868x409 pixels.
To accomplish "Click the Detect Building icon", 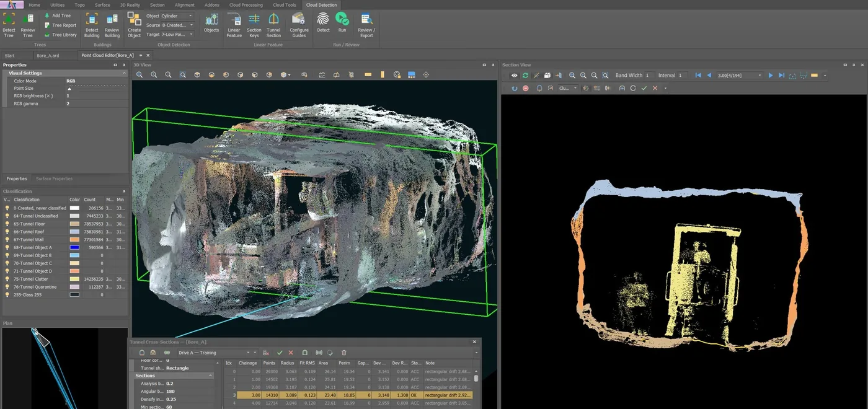I will click(x=92, y=19).
